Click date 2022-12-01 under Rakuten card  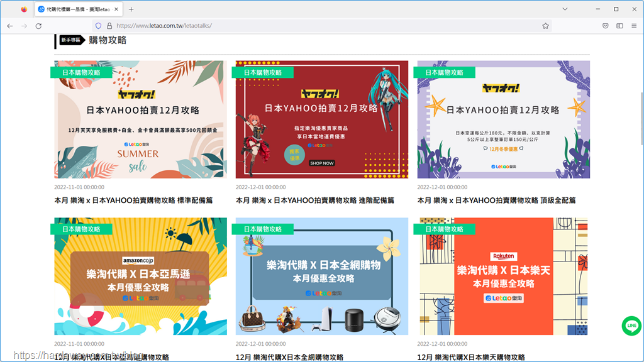point(442,344)
